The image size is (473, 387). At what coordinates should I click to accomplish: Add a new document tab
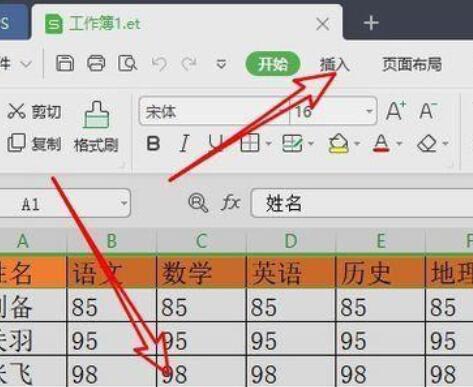(x=371, y=23)
